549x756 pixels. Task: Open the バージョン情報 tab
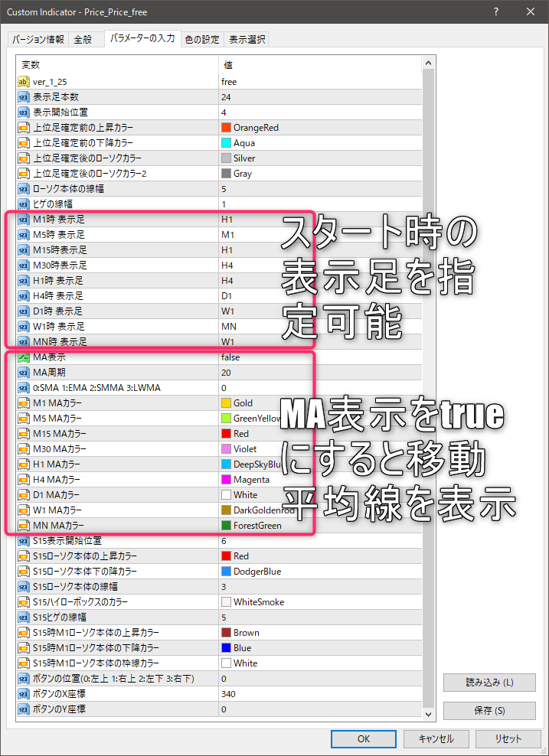[38, 40]
